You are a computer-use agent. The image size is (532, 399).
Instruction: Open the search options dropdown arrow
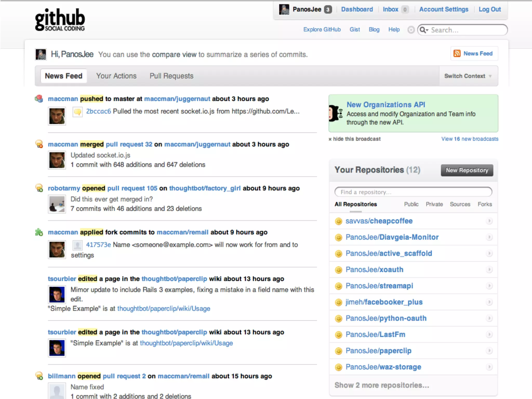[427, 30]
